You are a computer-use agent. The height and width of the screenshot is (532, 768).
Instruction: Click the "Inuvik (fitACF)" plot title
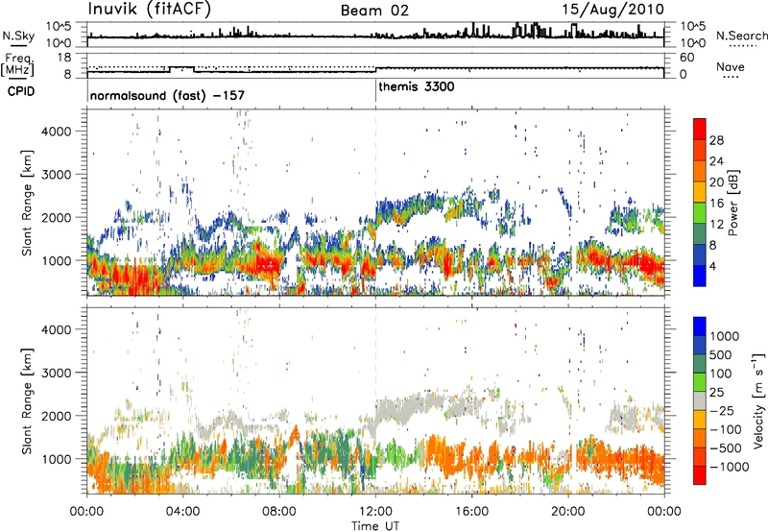pyautogui.click(x=150, y=9)
